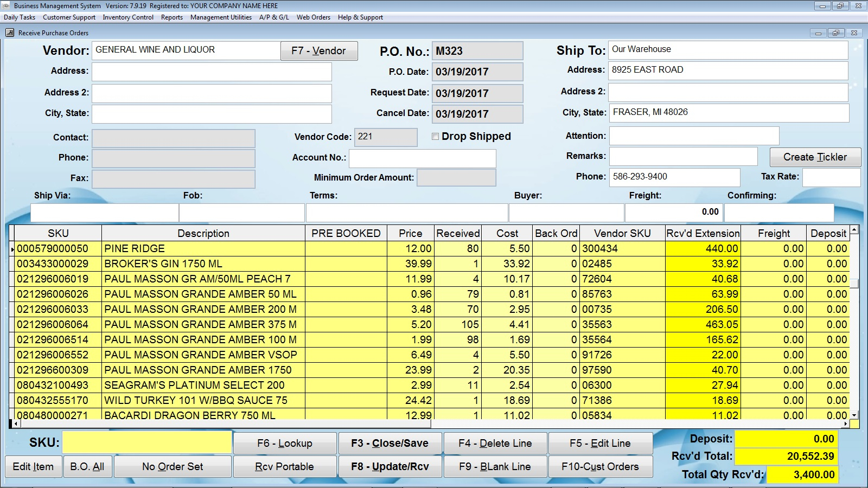Click the Business Management System title bar icon
This screenshot has width=868, height=488.
7,6
